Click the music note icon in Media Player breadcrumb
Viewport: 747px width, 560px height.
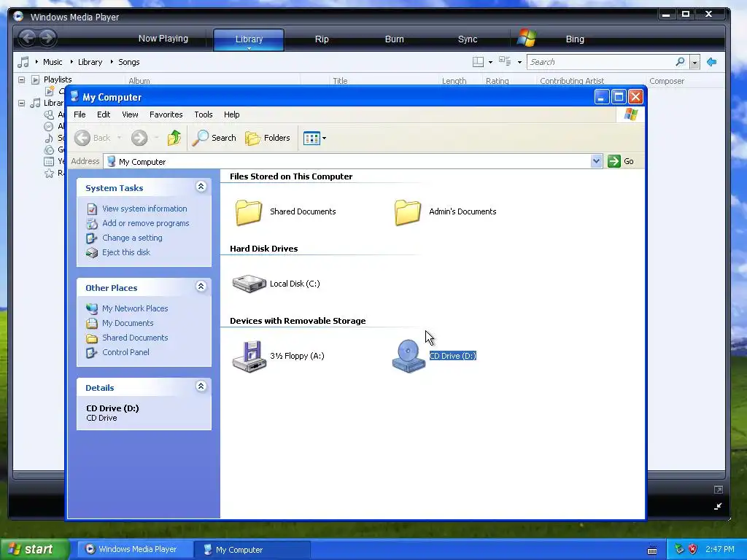coord(23,62)
